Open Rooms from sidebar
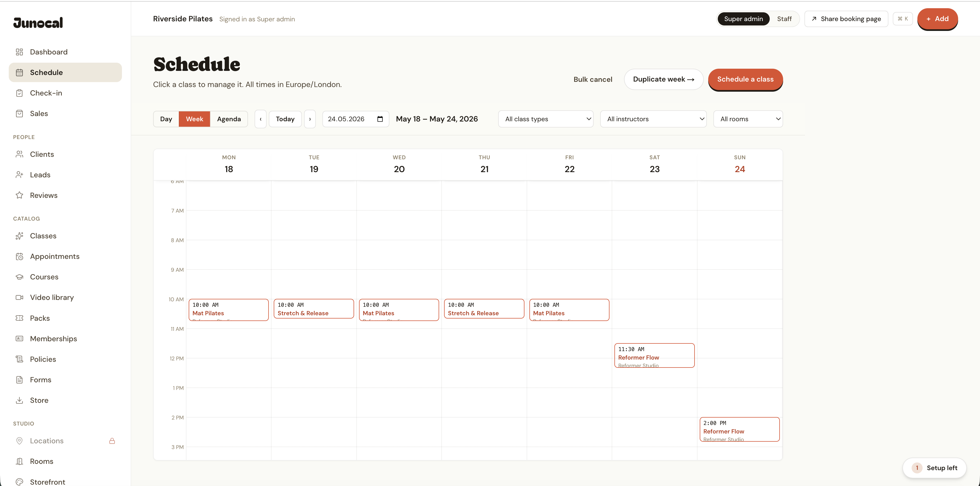 pyautogui.click(x=65, y=461)
